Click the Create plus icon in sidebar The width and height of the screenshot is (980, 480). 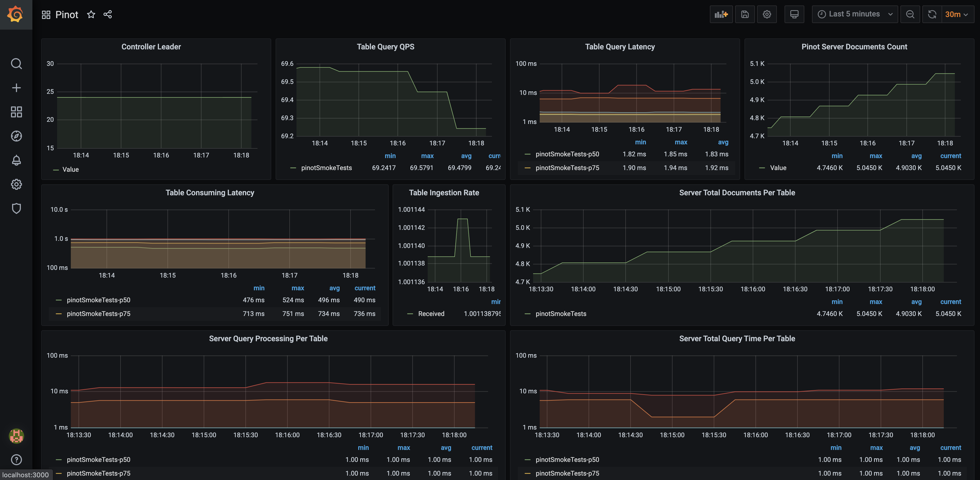16,88
